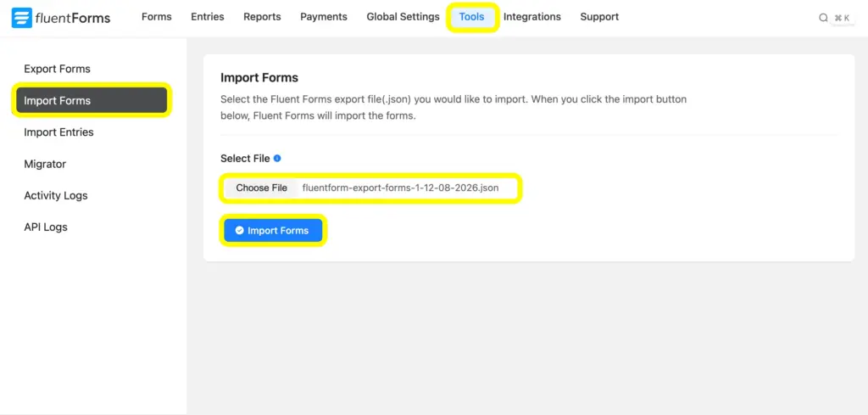Click the Choose File button
This screenshot has height=415, width=868.
click(x=261, y=188)
